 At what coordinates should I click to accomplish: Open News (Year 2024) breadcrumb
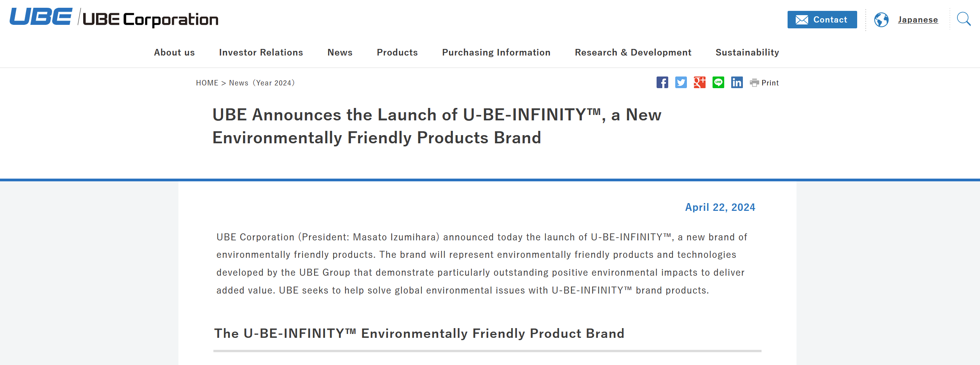point(262,83)
